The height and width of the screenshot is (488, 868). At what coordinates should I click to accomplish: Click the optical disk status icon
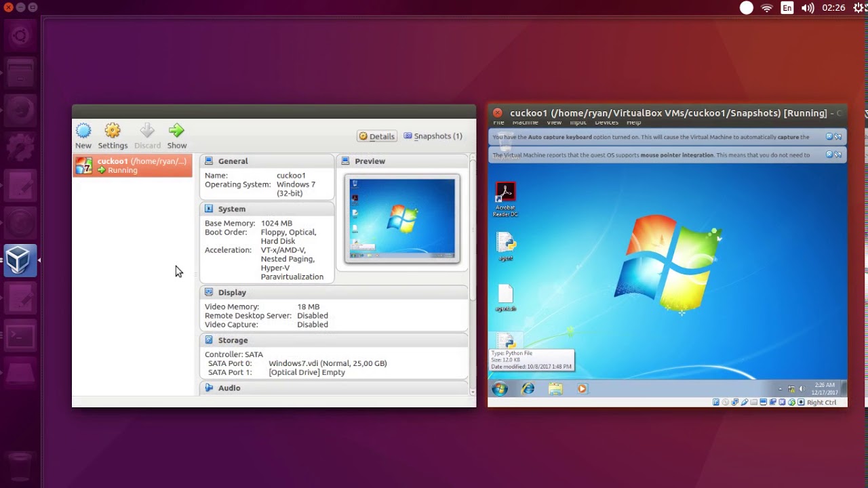726,402
